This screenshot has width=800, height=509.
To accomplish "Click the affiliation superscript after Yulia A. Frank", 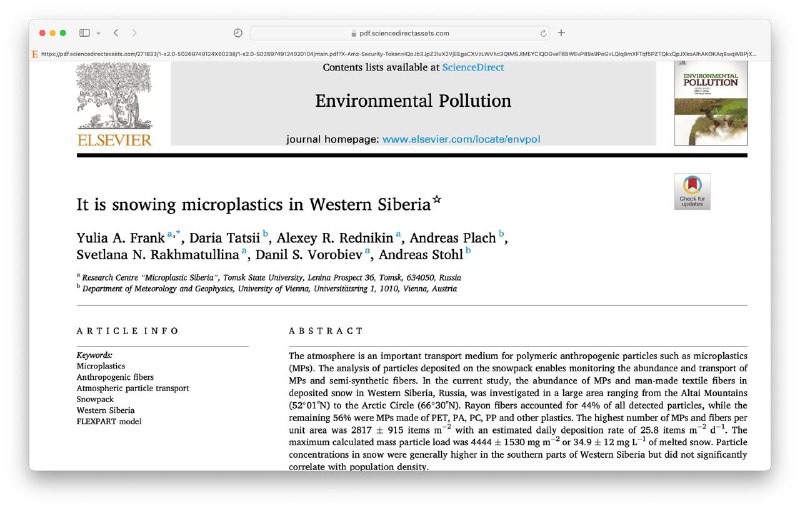I will tap(171, 234).
